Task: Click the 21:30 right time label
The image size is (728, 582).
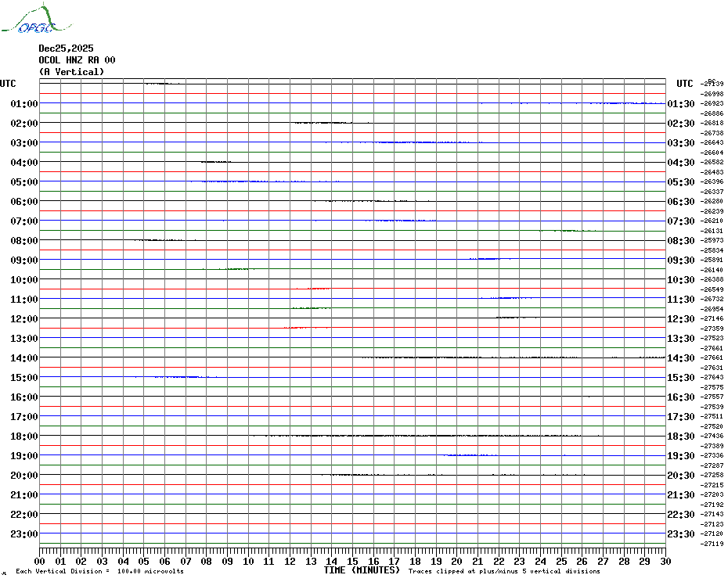Action: (x=681, y=494)
